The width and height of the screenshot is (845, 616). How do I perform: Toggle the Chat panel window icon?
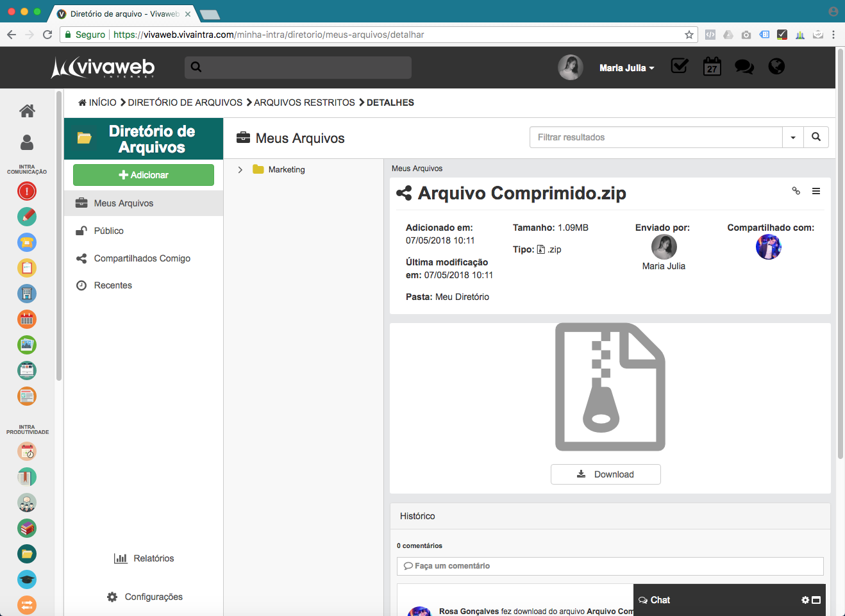tap(816, 600)
